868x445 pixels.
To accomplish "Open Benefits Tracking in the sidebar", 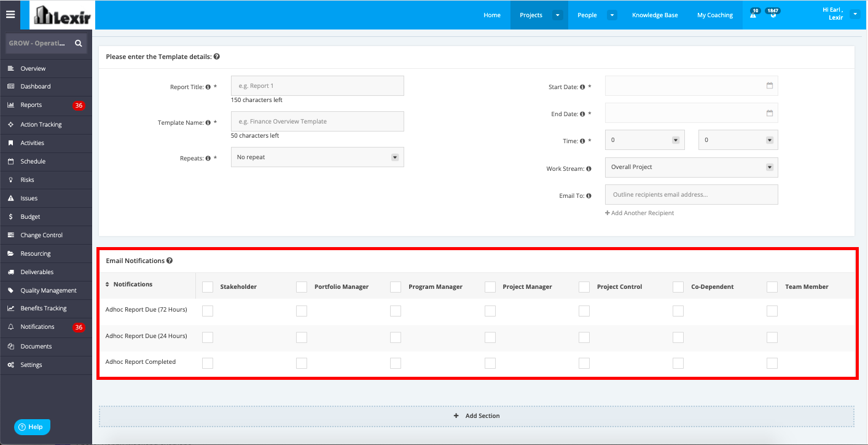I will (x=46, y=309).
